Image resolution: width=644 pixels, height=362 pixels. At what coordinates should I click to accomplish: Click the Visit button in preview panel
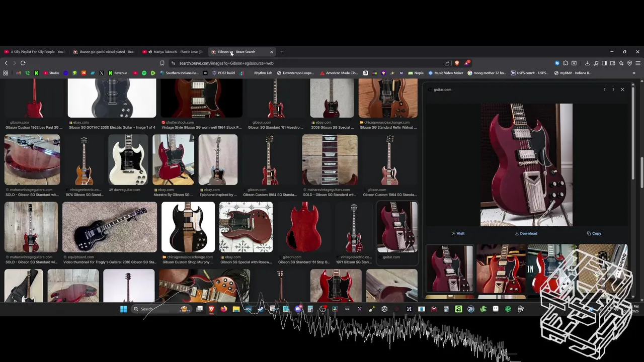tap(458, 233)
